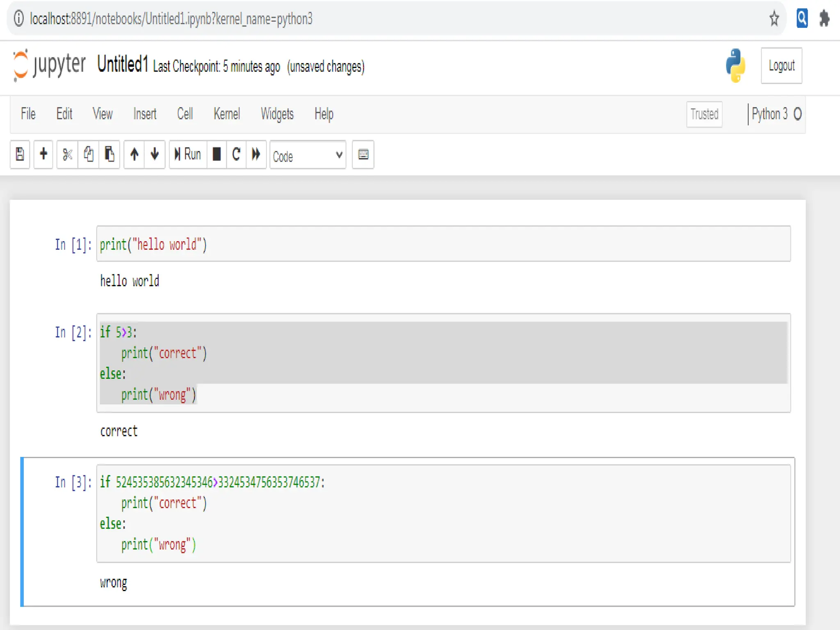Open the command palette keyboard icon
840x630 pixels.
[363, 155]
